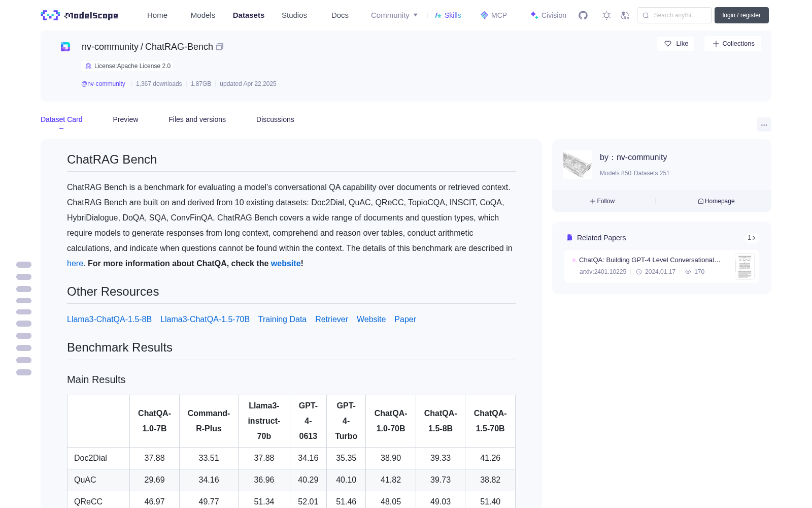Click the arxiv:2401.10225 identifier
812x508 pixels.
[x=603, y=272]
